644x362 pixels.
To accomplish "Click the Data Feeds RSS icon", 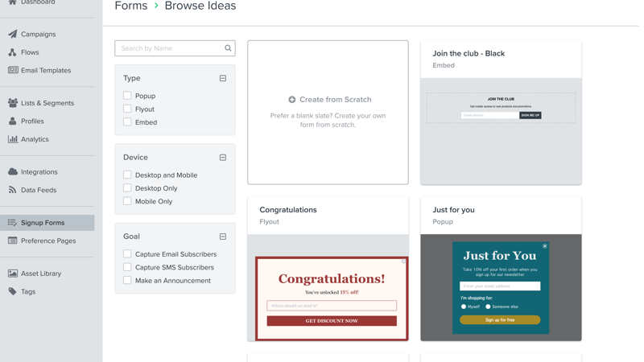I will (13, 190).
